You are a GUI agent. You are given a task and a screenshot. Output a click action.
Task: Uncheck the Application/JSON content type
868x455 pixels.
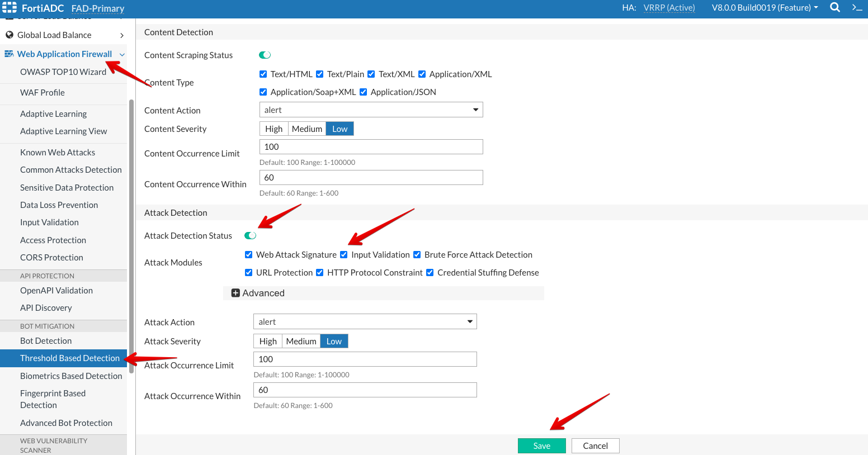[x=364, y=92]
